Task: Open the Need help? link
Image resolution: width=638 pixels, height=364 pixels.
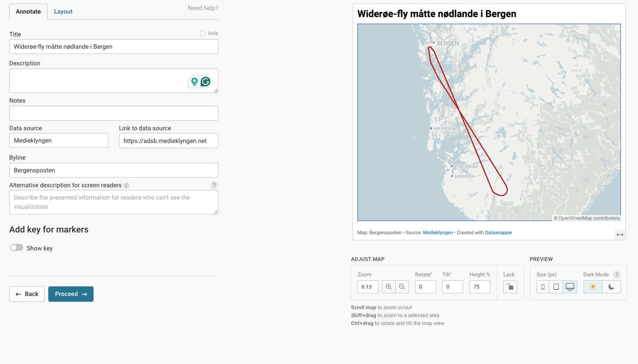Action: 203,8
